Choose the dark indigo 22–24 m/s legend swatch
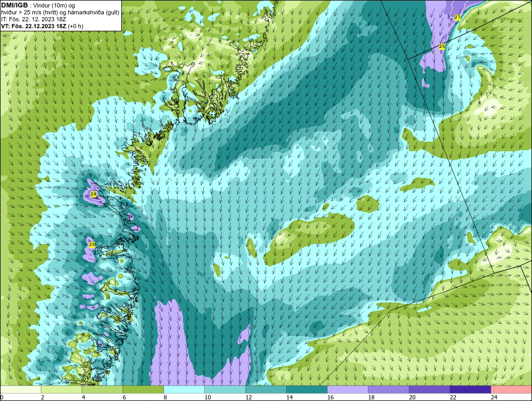The width and height of the screenshot is (532, 401). coord(470,389)
